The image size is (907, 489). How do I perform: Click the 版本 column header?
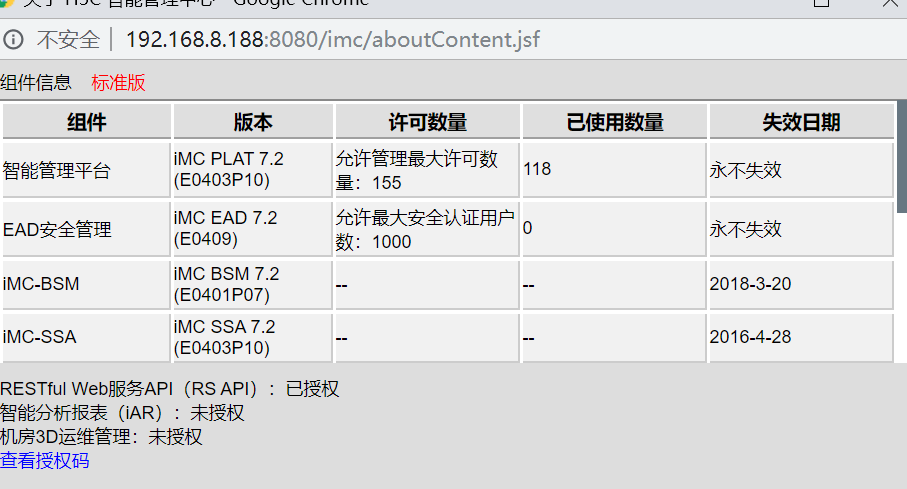coord(253,122)
